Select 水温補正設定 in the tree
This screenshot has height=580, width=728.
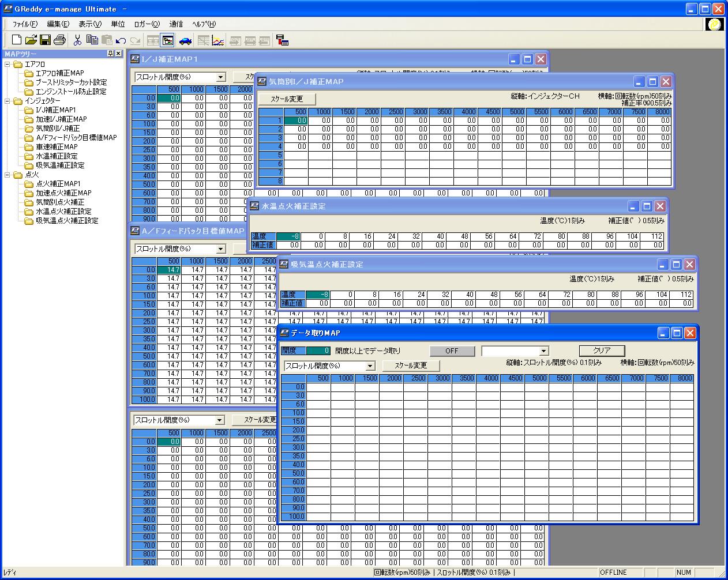pos(57,156)
